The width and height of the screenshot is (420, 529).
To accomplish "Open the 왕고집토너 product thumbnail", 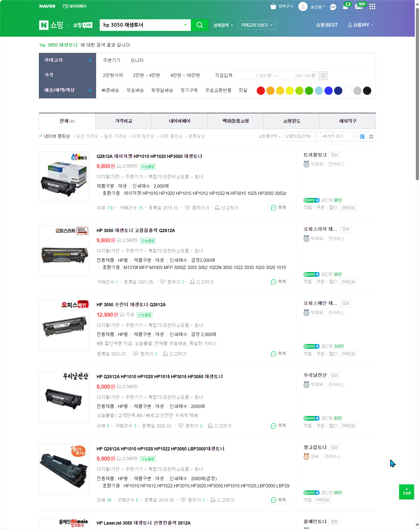I will tap(64, 469).
